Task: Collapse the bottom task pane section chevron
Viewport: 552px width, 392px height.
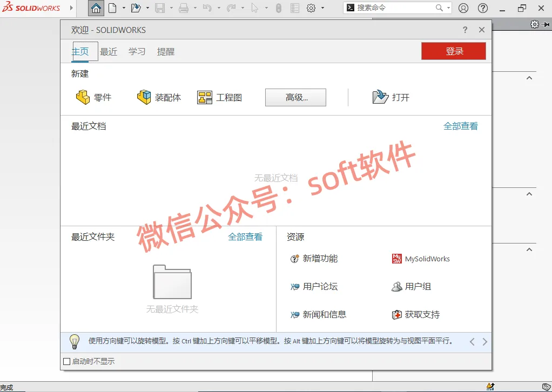Action: tap(529, 249)
